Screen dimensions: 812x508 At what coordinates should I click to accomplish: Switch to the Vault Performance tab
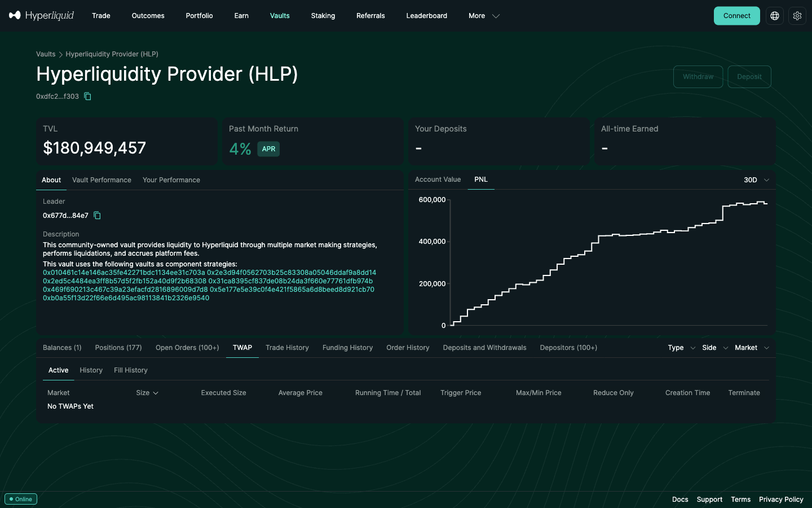(101, 180)
